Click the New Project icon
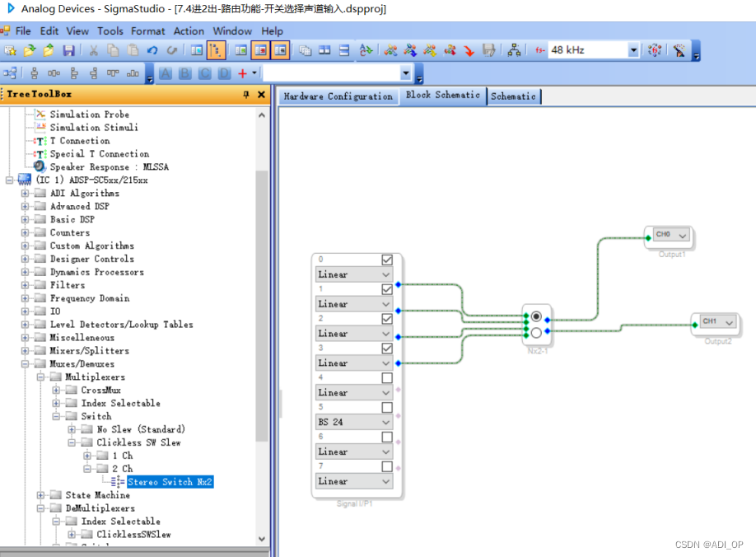This screenshot has height=557, width=756. pyautogui.click(x=10, y=50)
